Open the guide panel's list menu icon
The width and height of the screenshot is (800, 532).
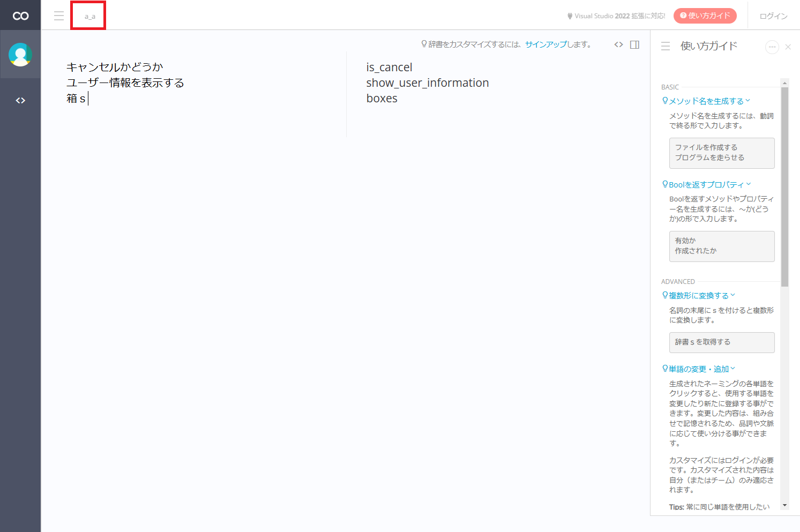(666, 47)
